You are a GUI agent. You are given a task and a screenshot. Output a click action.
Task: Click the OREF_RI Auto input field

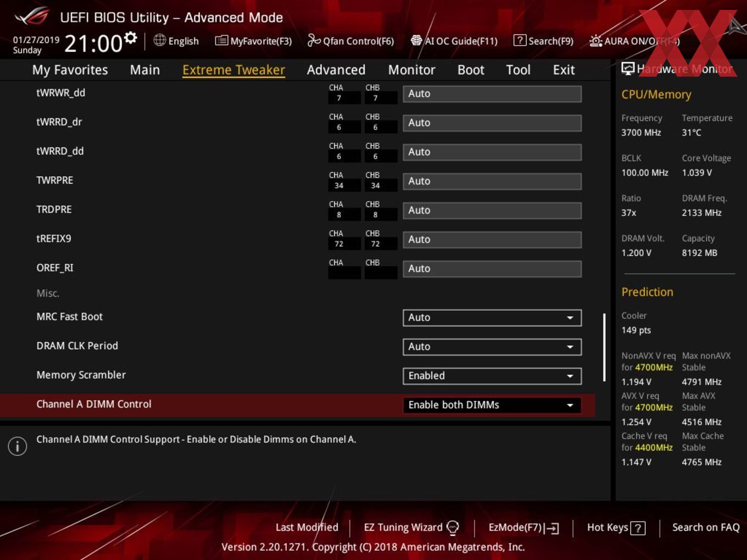click(492, 268)
